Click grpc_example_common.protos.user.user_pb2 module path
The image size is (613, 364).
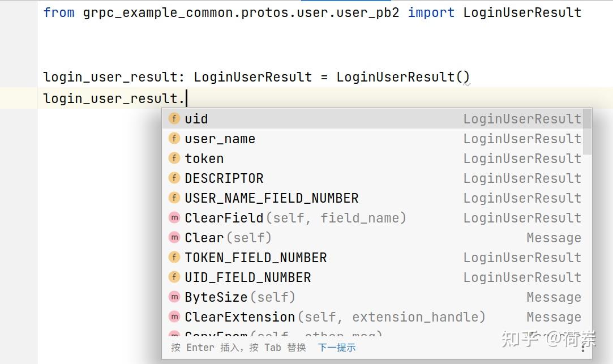tap(241, 12)
